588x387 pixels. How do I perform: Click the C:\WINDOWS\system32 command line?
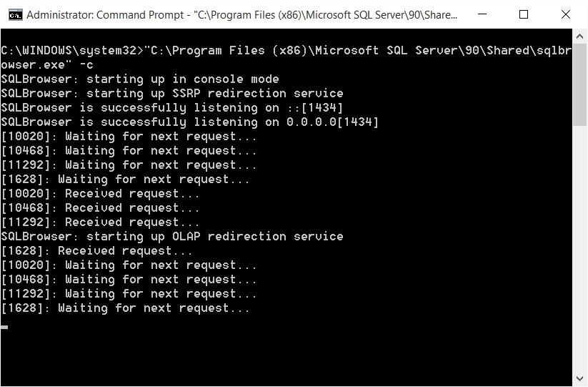(286, 51)
